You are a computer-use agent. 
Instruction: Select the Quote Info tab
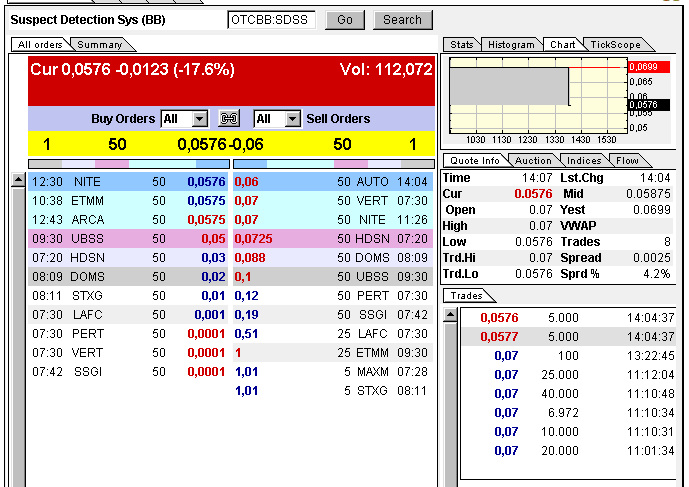[x=475, y=160]
